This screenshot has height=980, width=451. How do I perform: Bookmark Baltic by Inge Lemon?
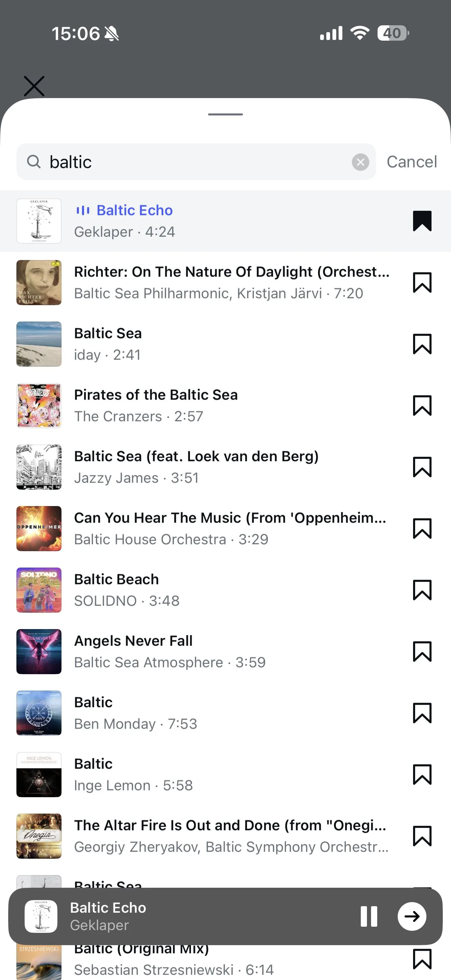pyautogui.click(x=422, y=775)
